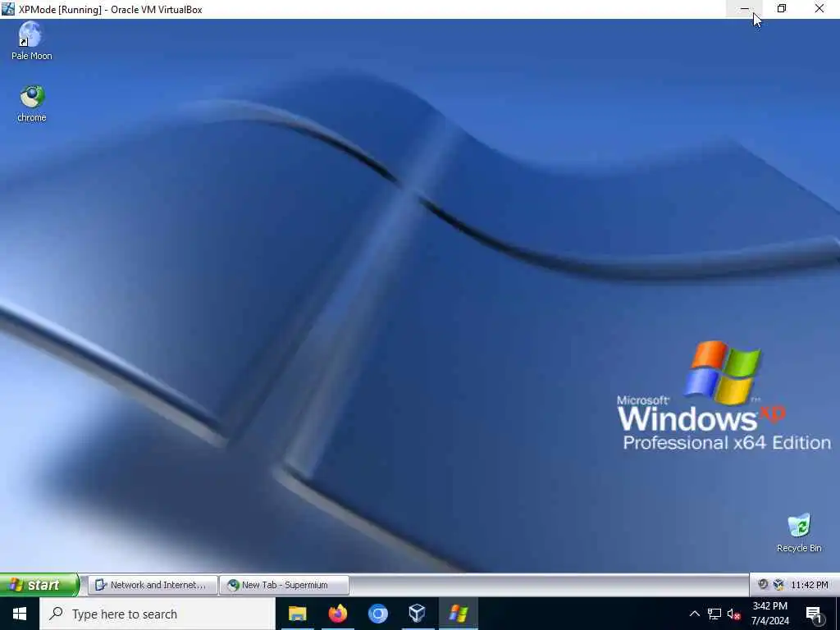
Task: Select the Pale Moon desktop shortcut
Action: coord(32,41)
